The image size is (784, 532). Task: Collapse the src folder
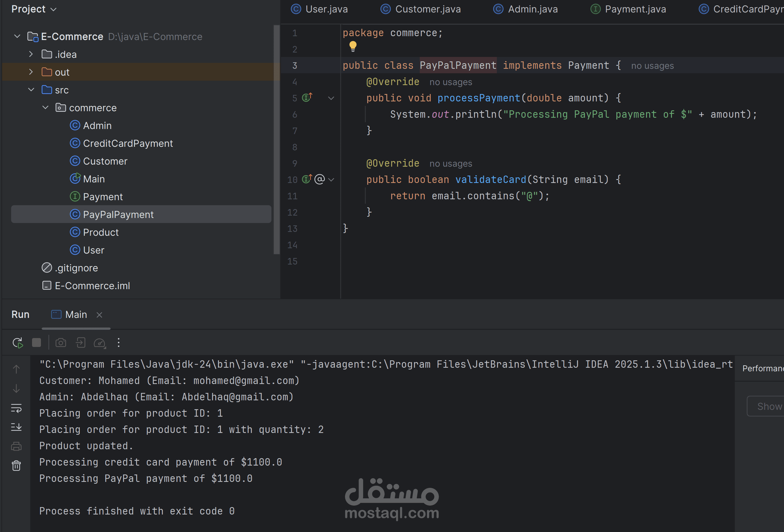(31, 90)
